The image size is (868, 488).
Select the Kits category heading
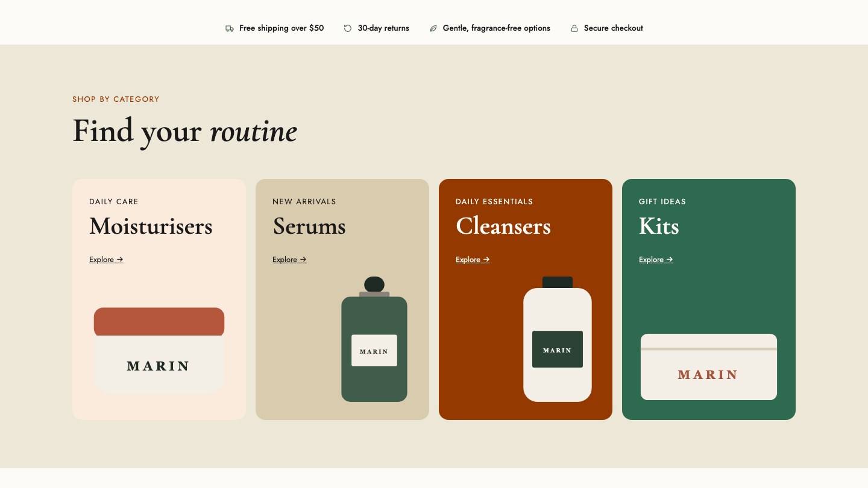tap(659, 227)
